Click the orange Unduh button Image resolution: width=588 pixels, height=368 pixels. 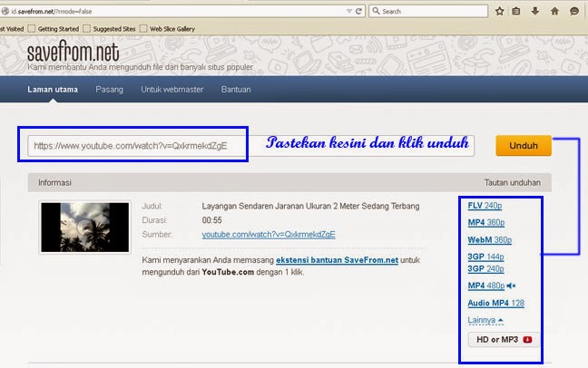coord(524,145)
